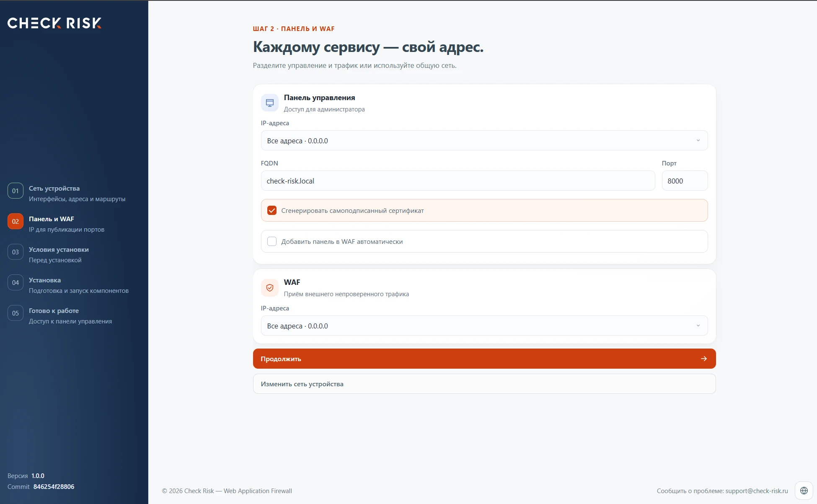817x504 pixels.
Task: Click the WAF shield icon
Action: 270,288
